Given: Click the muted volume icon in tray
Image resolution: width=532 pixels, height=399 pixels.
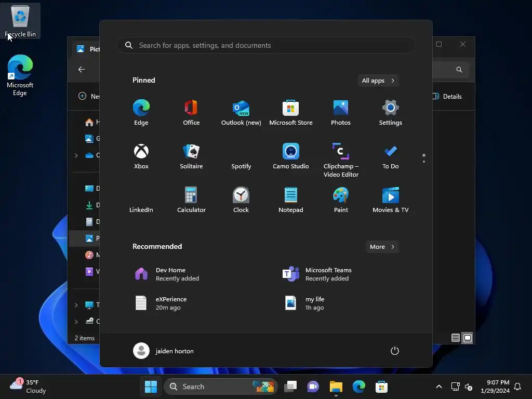Looking at the screenshot, I should [x=469, y=387].
